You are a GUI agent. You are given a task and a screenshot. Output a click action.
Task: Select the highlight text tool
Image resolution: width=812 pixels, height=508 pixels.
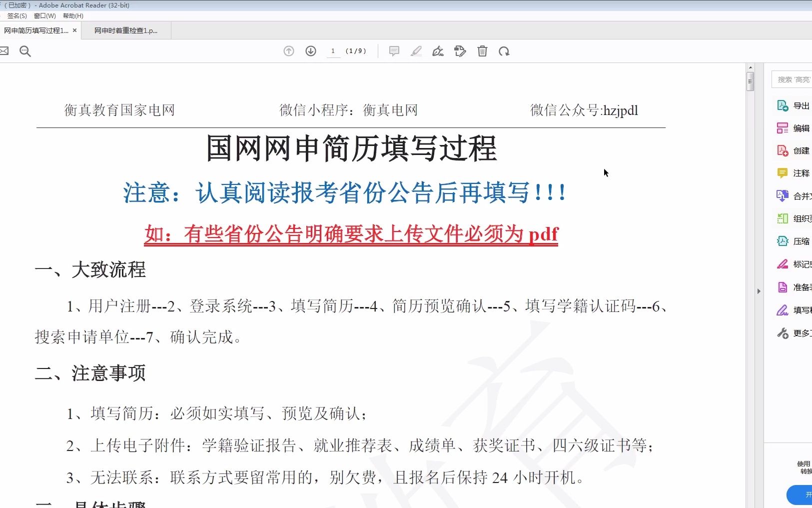(x=416, y=51)
